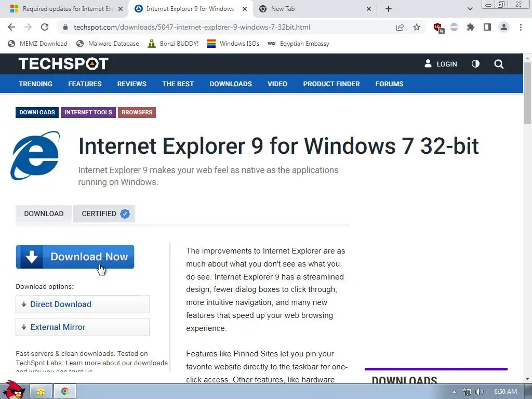Viewport: 532px width, 399px height.
Task: Open the TRENDING menu
Action: point(36,84)
